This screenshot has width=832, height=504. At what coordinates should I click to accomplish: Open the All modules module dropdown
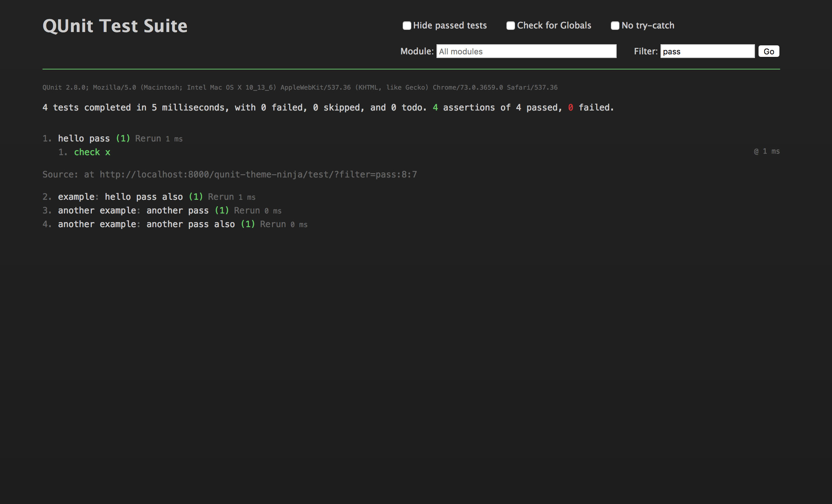point(526,51)
